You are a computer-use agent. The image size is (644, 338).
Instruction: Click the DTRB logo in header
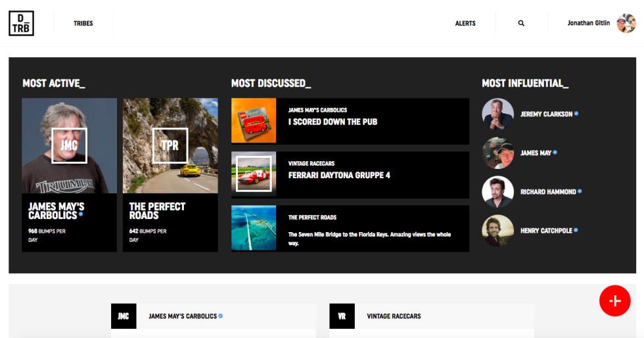point(21,24)
